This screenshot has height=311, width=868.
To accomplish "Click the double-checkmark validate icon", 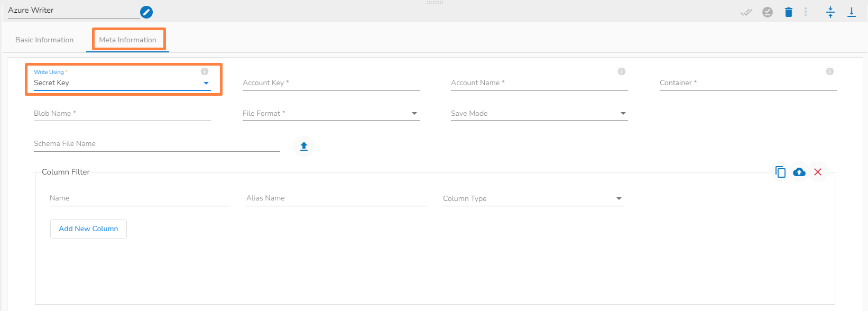I will (x=746, y=12).
